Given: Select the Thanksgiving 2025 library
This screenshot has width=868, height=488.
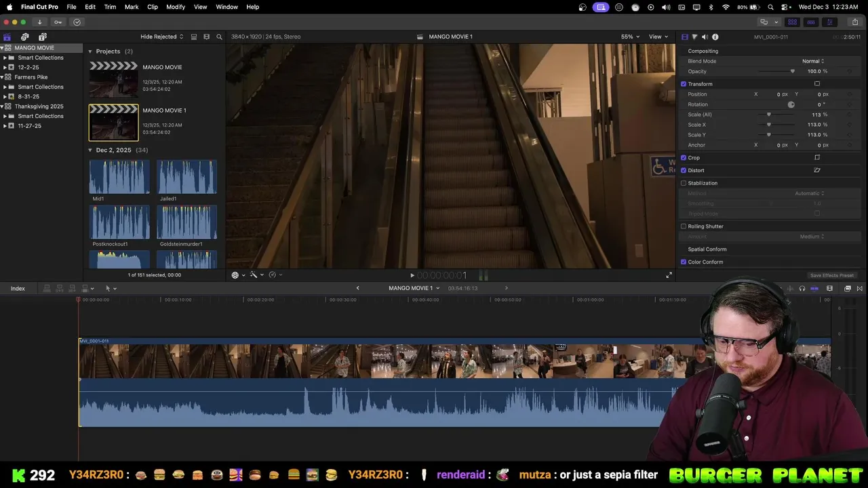Looking at the screenshot, I should pos(39,106).
